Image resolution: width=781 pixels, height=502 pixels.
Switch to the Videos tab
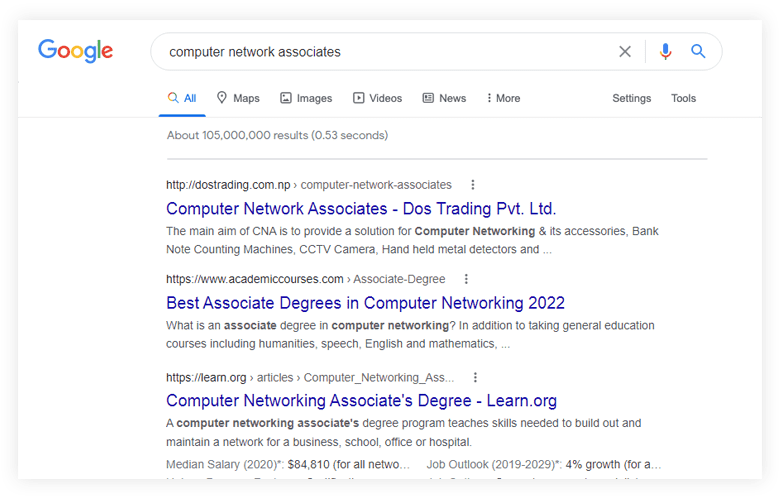[x=377, y=98]
